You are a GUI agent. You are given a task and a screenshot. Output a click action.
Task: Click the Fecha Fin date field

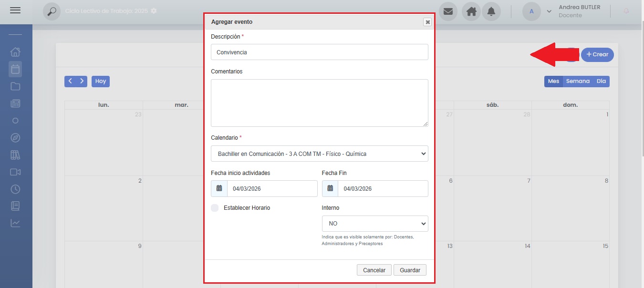[x=383, y=188]
